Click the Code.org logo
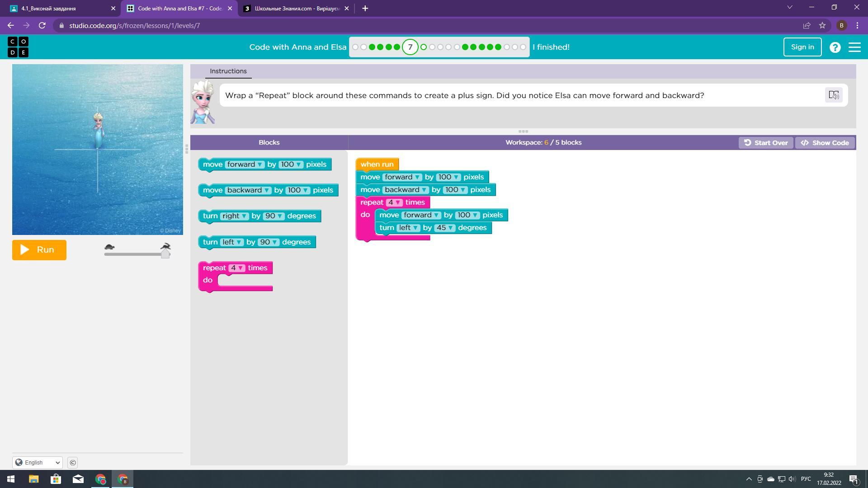This screenshot has width=868, height=488. point(18,47)
